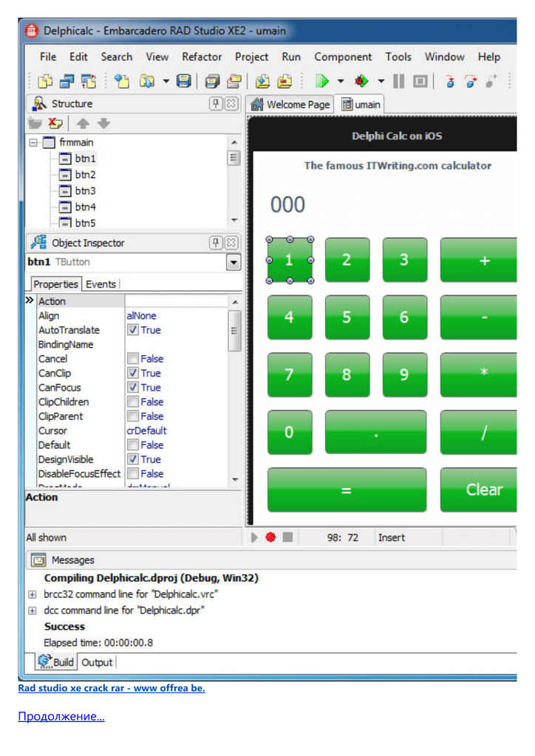The image size is (535, 756).
Task: Open the Refactor menu
Action: coord(201,57)
